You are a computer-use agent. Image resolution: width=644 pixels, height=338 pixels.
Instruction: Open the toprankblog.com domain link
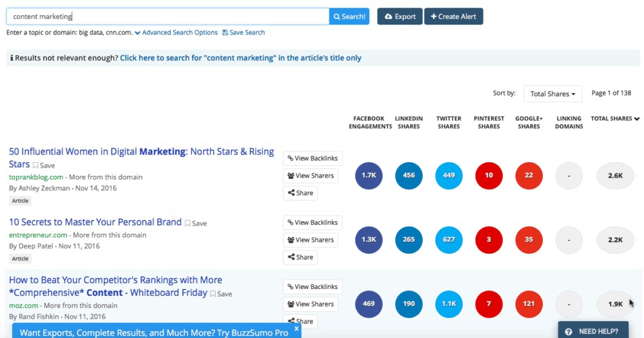click(x=36, y=177)
